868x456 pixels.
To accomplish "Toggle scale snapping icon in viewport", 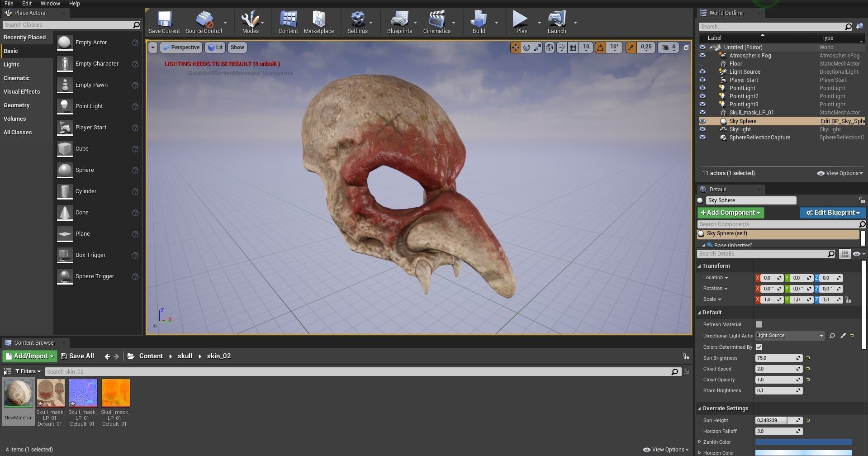I will pyautogui.click(x=631, y=47).
